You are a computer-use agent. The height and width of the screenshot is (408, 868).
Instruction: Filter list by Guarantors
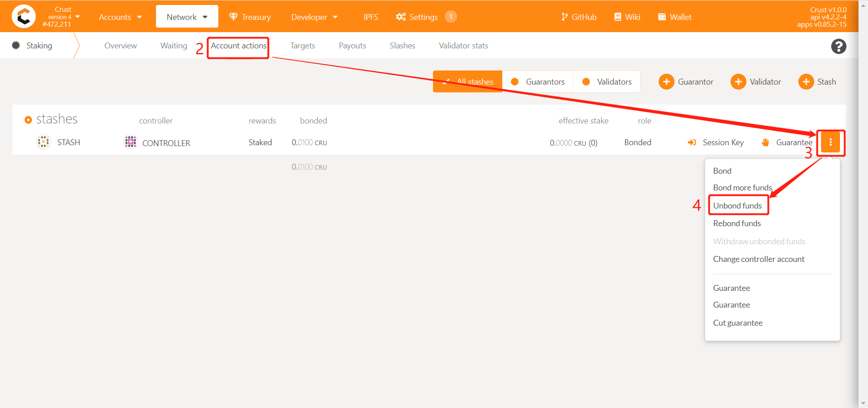[x=538, y=81]
